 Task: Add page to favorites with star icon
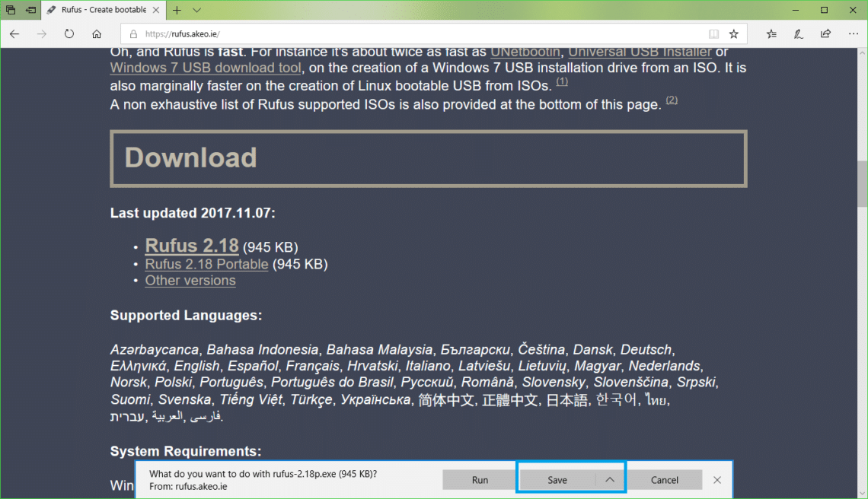734,34
